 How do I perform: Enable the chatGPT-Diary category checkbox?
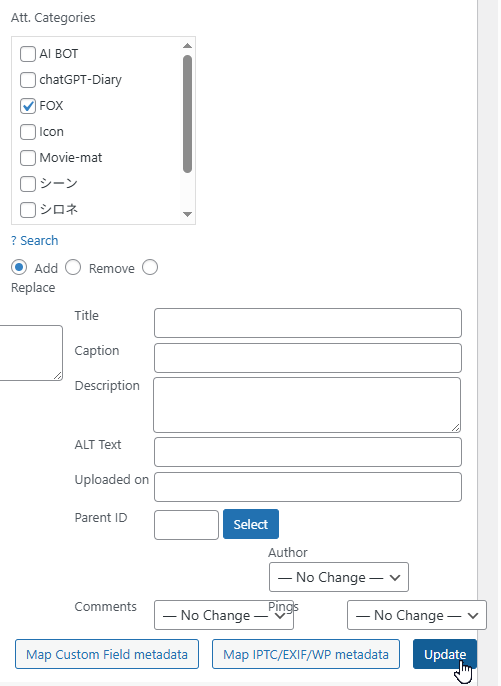click(28, 80)
